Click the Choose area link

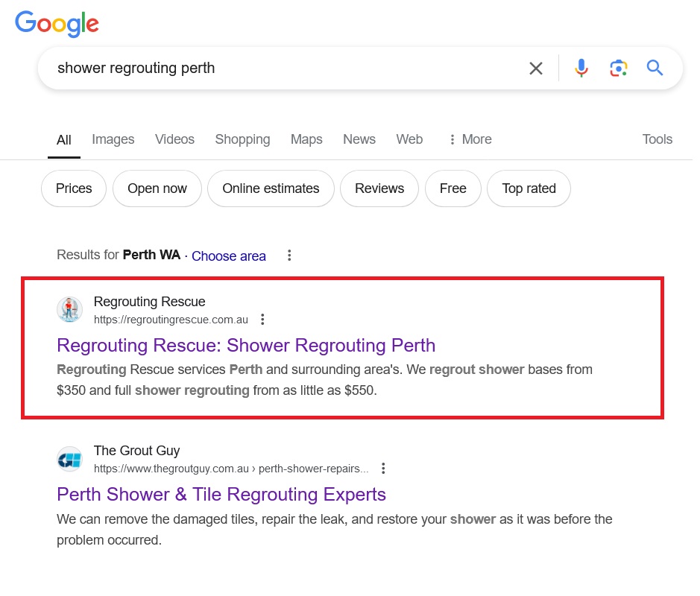(x=229, y=256)
